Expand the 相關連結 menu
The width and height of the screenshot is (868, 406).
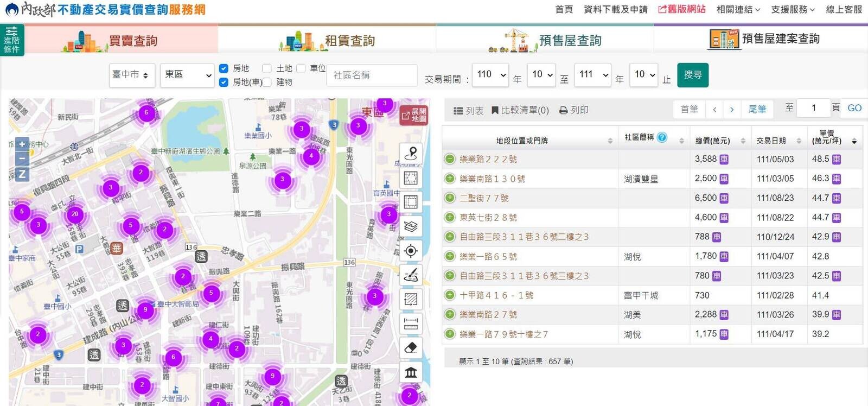[x=738, y=9]
